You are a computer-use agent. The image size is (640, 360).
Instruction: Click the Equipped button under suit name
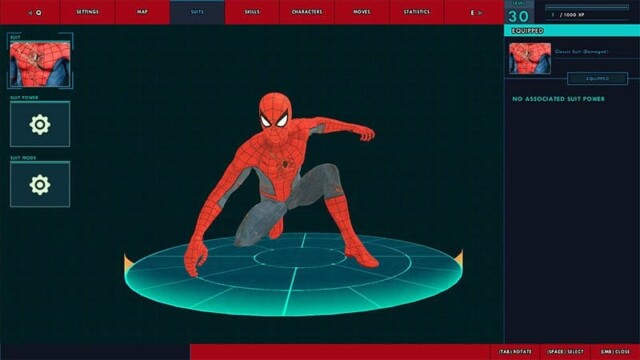(598, 78)
